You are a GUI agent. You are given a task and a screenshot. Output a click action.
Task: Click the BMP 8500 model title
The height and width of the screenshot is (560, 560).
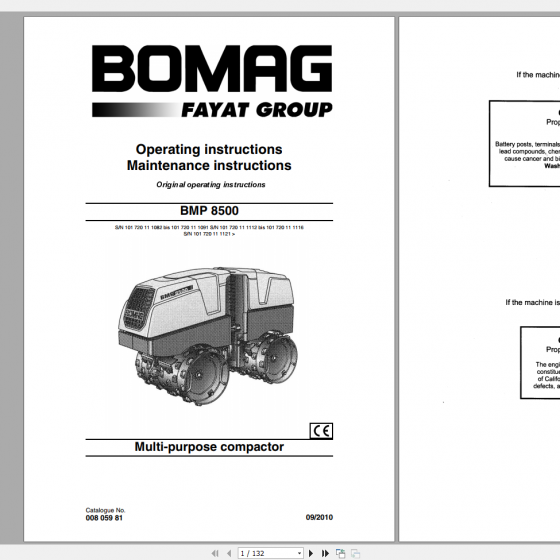click(209, 211)
